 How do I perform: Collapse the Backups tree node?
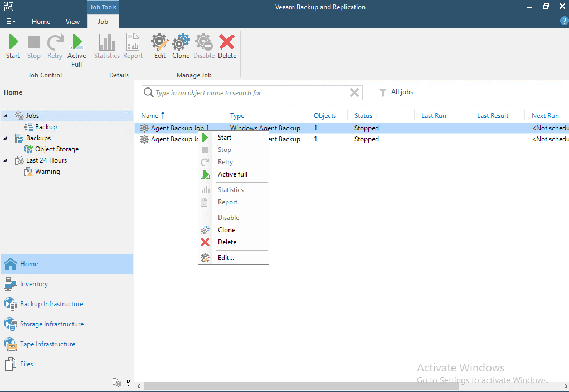(x=5, y=138)
